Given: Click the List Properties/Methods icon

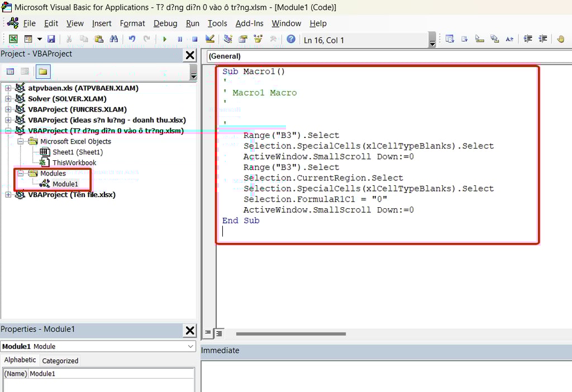Looking at the screenshot, I should point(450,39).
